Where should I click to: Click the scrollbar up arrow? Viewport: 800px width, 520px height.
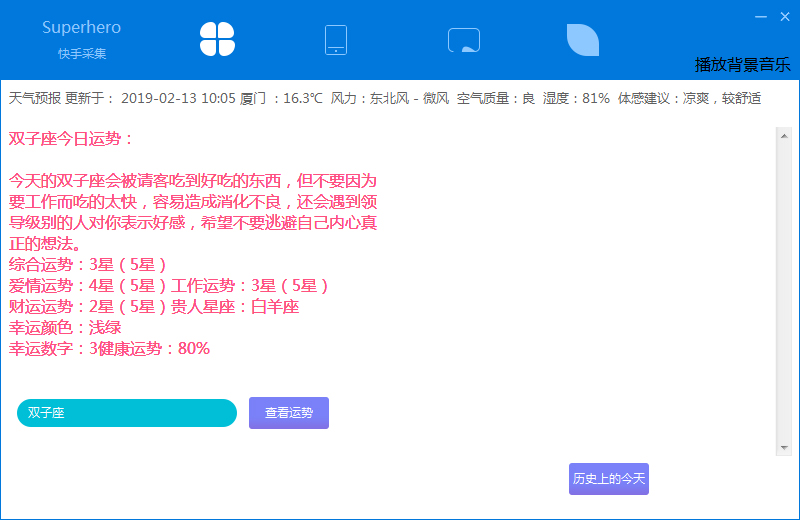pos(784,135)
